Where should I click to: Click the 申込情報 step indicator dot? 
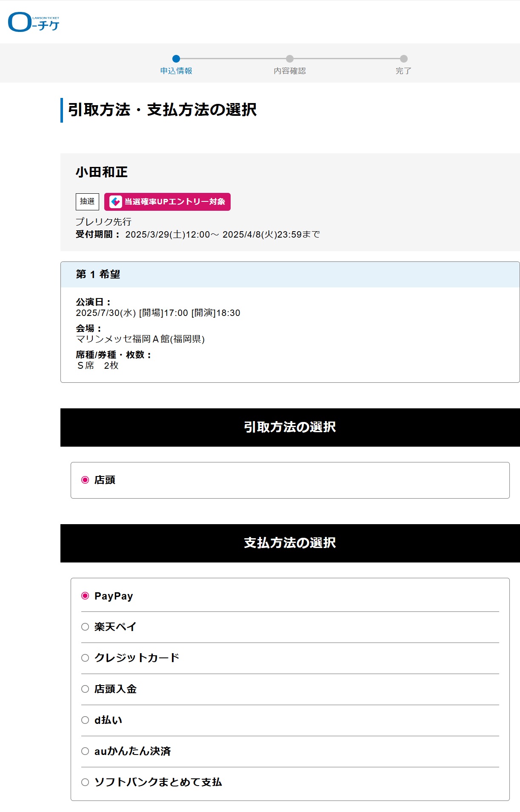tap(176, 59)
